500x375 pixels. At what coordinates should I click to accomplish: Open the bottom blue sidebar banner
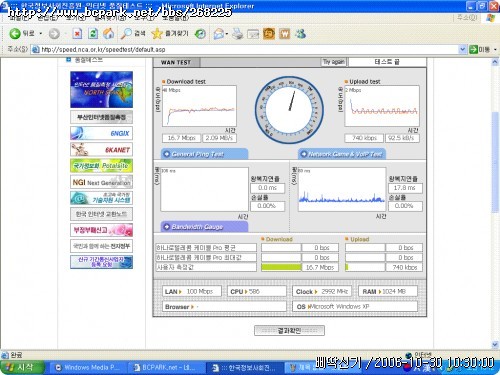coord(101,262)
